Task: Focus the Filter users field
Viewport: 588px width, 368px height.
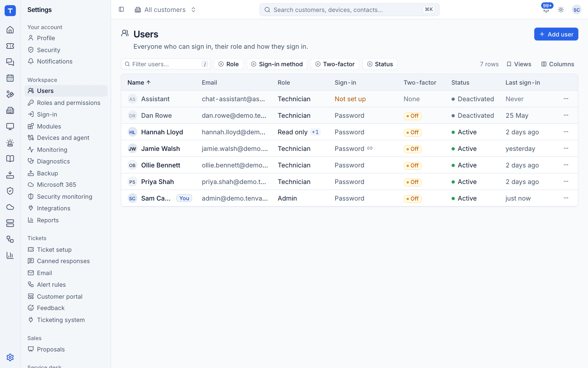Action: point(166,64)
